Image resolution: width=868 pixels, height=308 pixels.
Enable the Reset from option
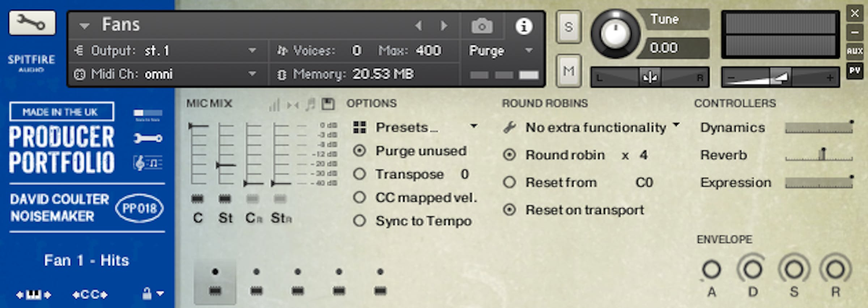pyautogui.click(x=510, y=182)
